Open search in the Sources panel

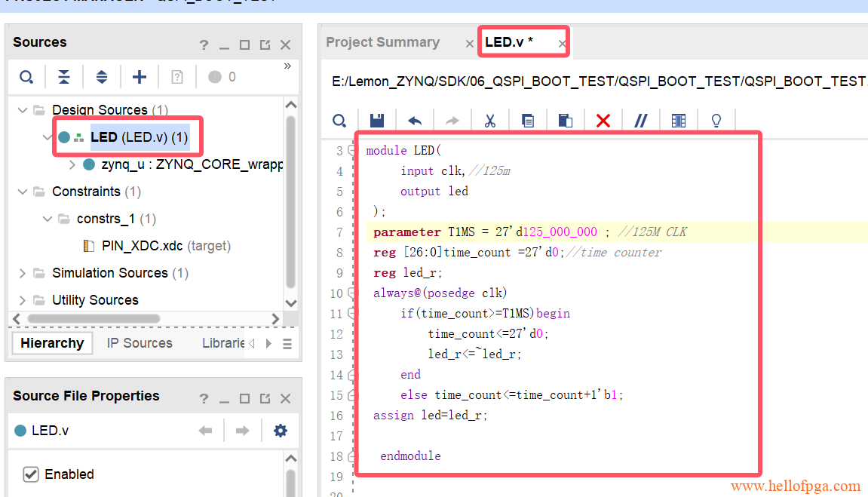click(x=26, y=77)
